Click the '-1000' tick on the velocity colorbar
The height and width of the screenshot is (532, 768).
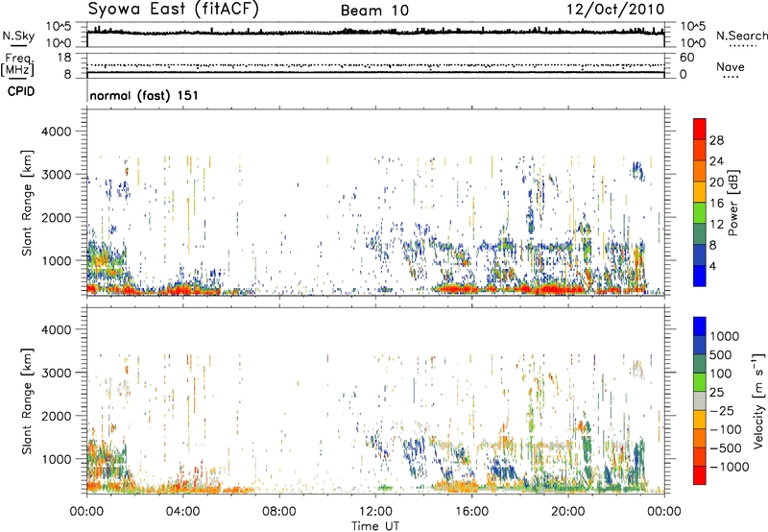coord(730,467)
